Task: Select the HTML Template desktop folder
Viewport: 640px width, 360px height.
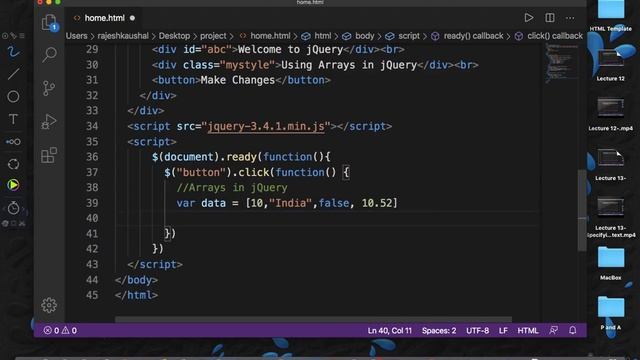Action: tap(611, 16)
